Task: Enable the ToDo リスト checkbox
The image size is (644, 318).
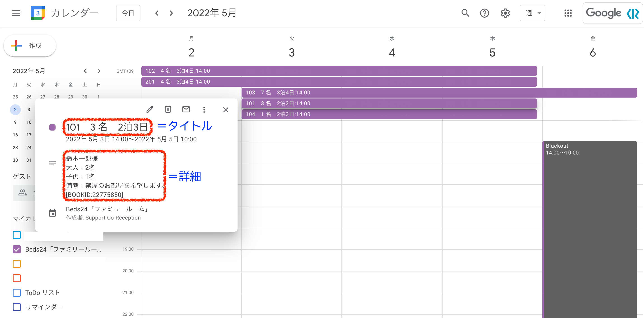Action: click(x=17, y=292)
